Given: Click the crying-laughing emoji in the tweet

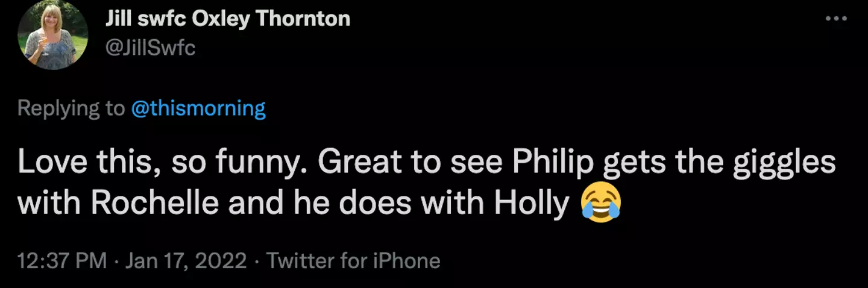Looking at the screenshot, I should 601,205.
